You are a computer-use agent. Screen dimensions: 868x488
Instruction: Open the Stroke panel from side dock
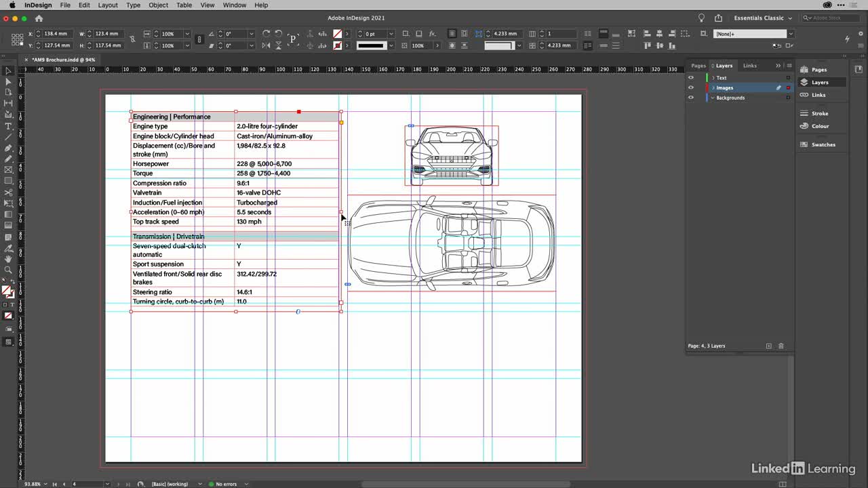click(814, 113)
